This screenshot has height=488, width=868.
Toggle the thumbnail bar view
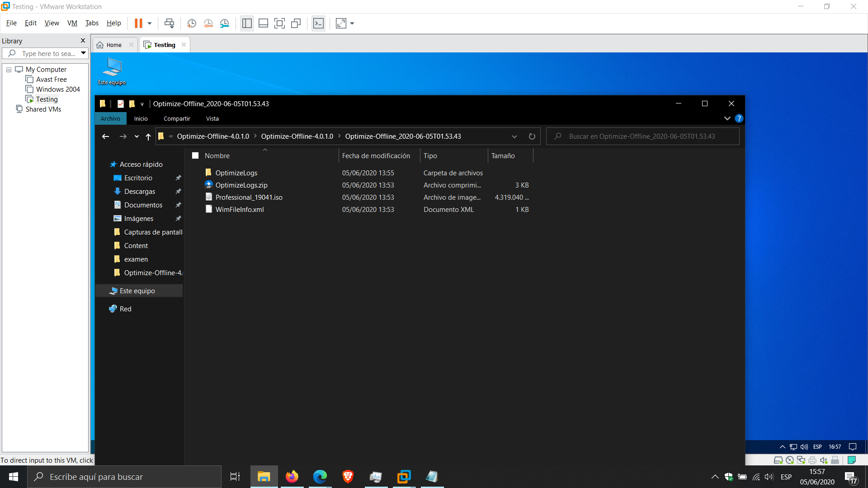[x=263, y=23]
